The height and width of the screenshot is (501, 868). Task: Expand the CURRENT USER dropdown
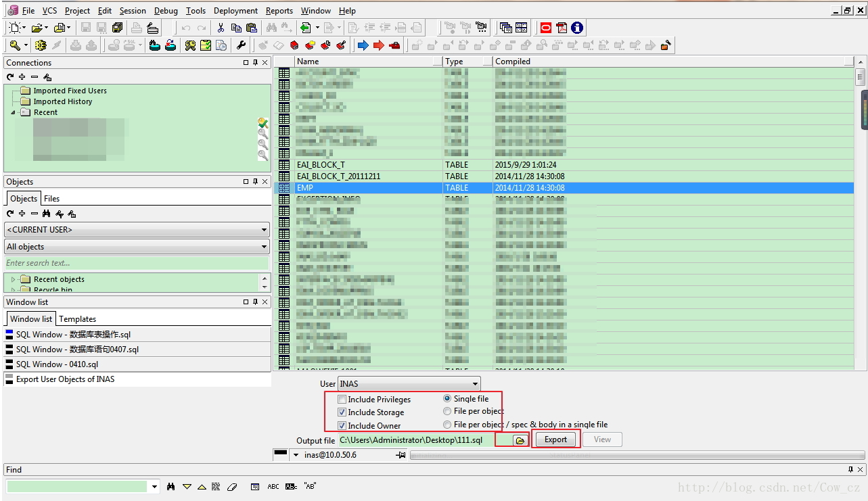pyautogui.click(x=137, y=229)
